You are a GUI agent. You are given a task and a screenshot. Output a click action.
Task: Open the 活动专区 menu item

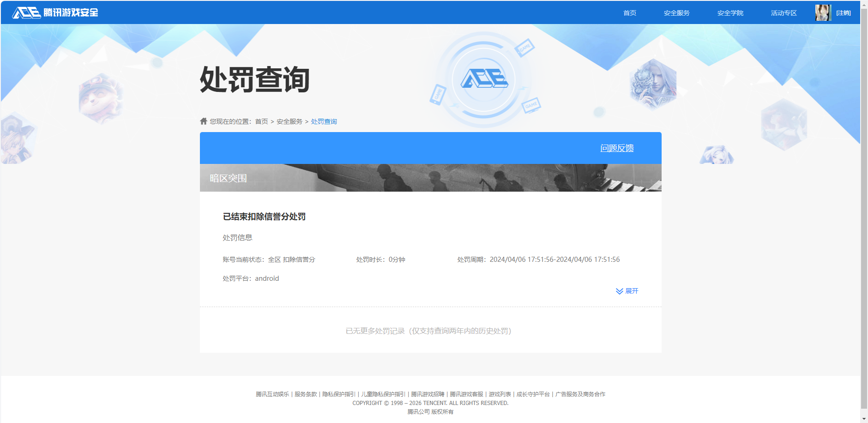click(784, 12)
